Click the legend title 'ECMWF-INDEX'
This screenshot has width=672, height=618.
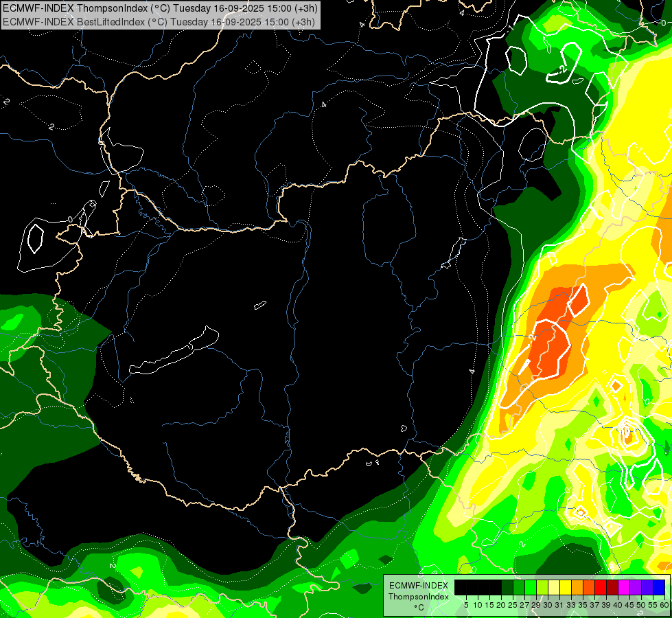click(418, 586)
